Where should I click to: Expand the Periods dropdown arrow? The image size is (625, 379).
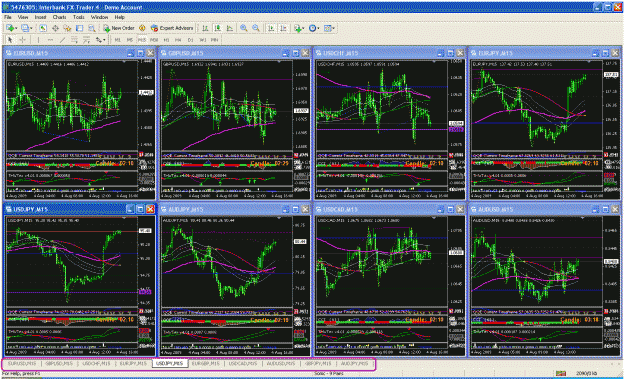coord(318,28)
